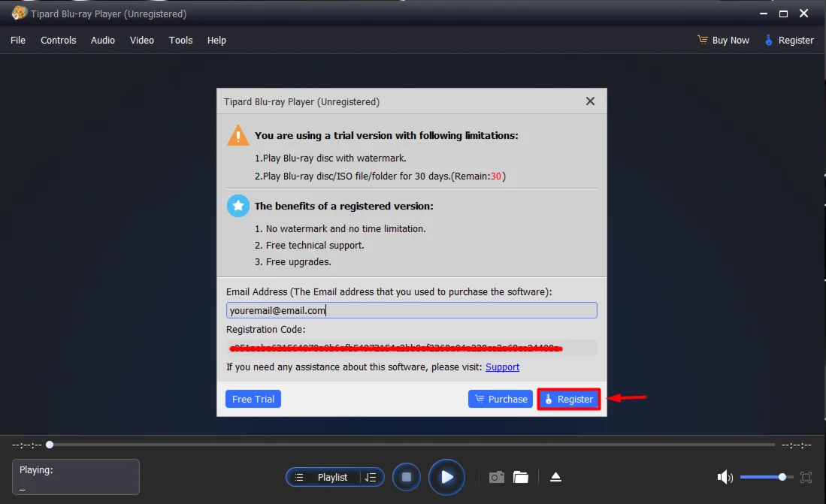Click Buy Now in the top bar
This screenshot has height=504, width=826.
[723, 40]
